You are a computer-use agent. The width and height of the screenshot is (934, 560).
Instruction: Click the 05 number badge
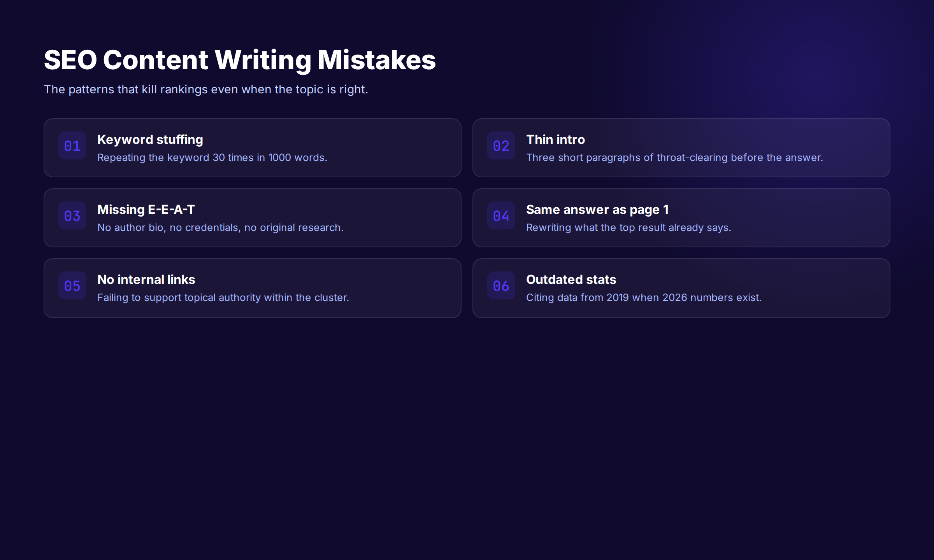point(72,285)
